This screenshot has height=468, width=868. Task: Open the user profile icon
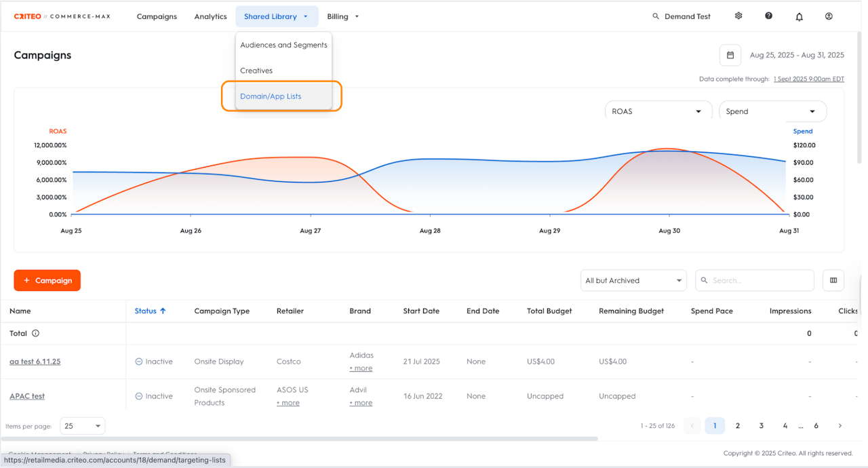pos(829,16)
